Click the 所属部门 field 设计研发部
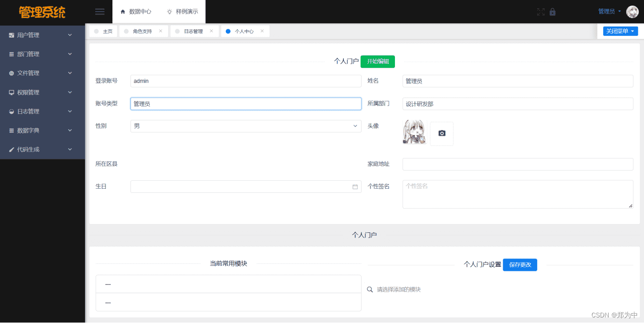This screenshot has height=323, width=644. click(518, 104)
